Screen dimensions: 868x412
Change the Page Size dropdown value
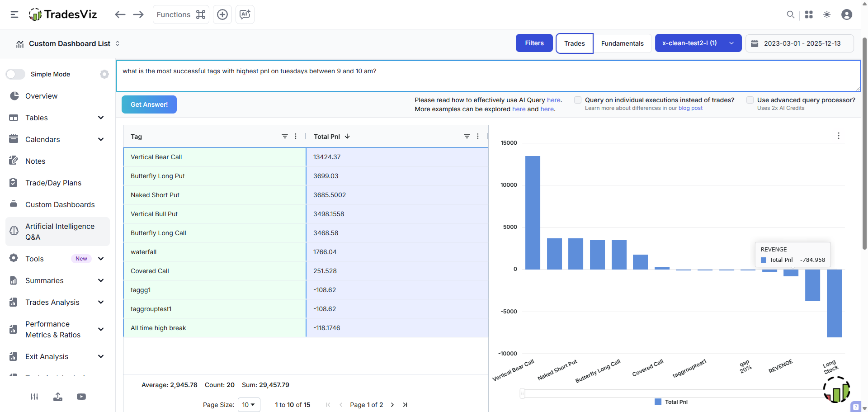(249, 405)
